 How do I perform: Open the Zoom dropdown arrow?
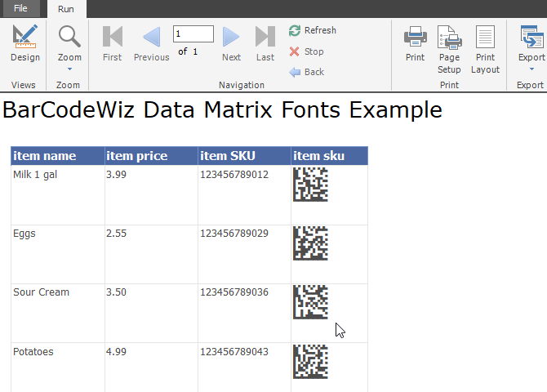(x=69, y=69)
